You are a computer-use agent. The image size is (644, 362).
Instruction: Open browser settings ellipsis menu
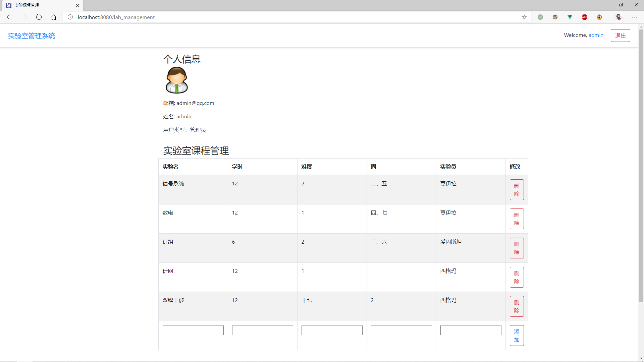click(x=635, y=17)
